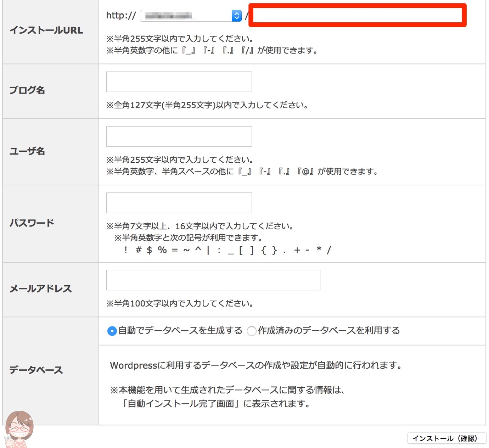Image resolution: width=489 pixels, height=448 pixels.
Task: Click the http:// prefix text
Action: 121,15
